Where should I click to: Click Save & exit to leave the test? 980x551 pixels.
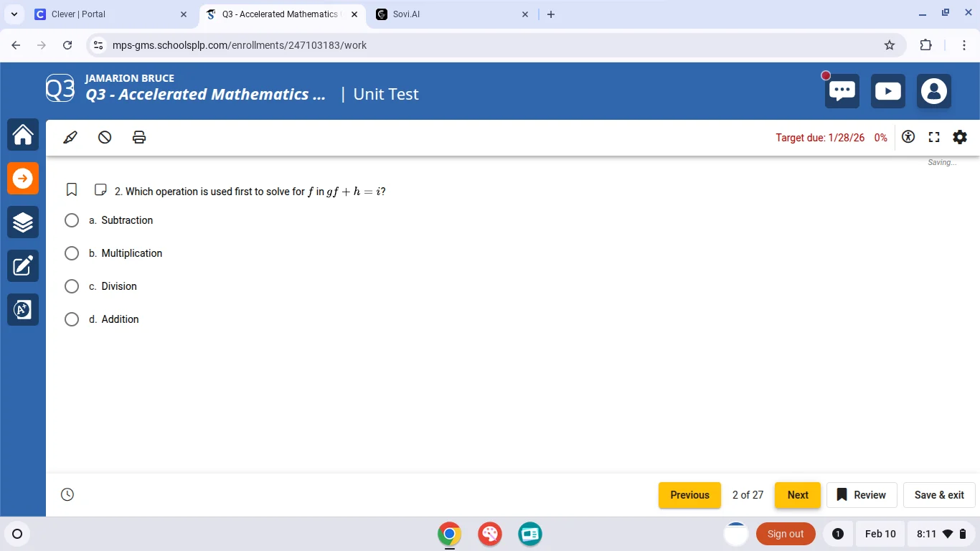(x=939, y=495)
